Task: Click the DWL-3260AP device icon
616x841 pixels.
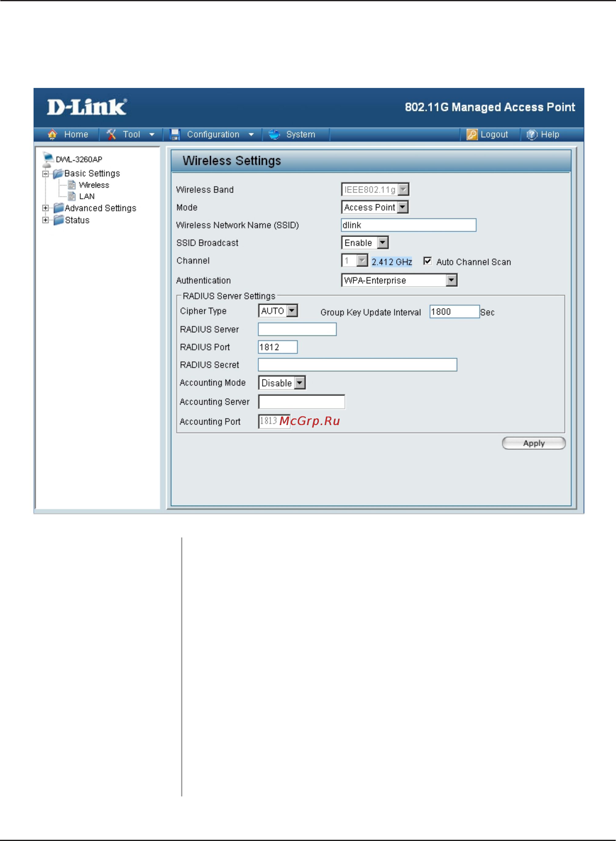Action: tap(47, 159)
